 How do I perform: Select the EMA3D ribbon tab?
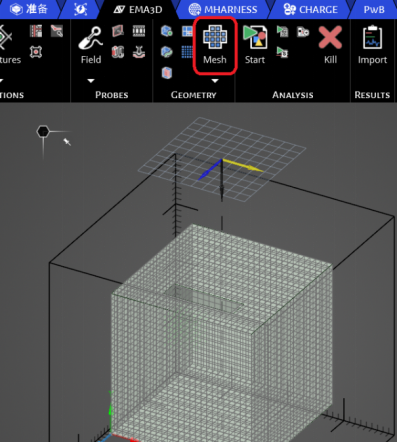pos(138,9)
